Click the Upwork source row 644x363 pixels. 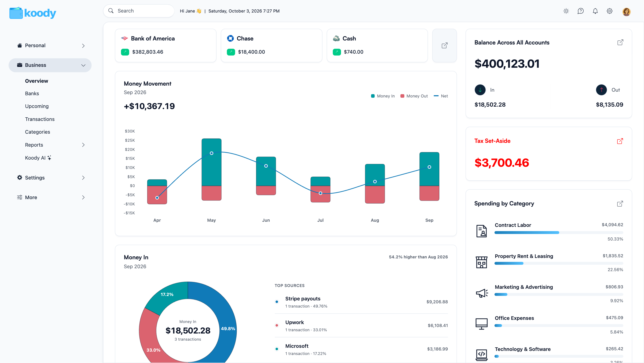click(361, 325)
